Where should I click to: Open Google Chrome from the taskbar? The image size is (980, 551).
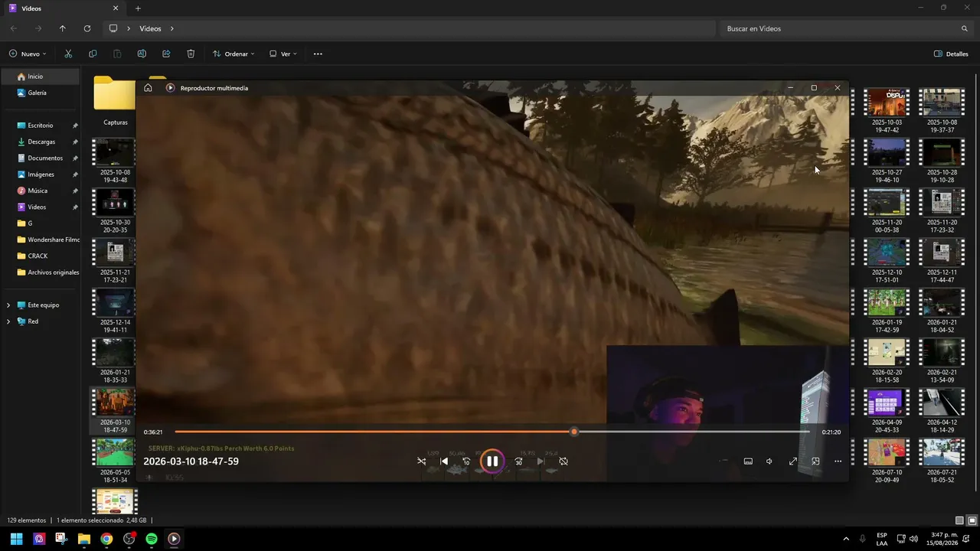[106, 539]
